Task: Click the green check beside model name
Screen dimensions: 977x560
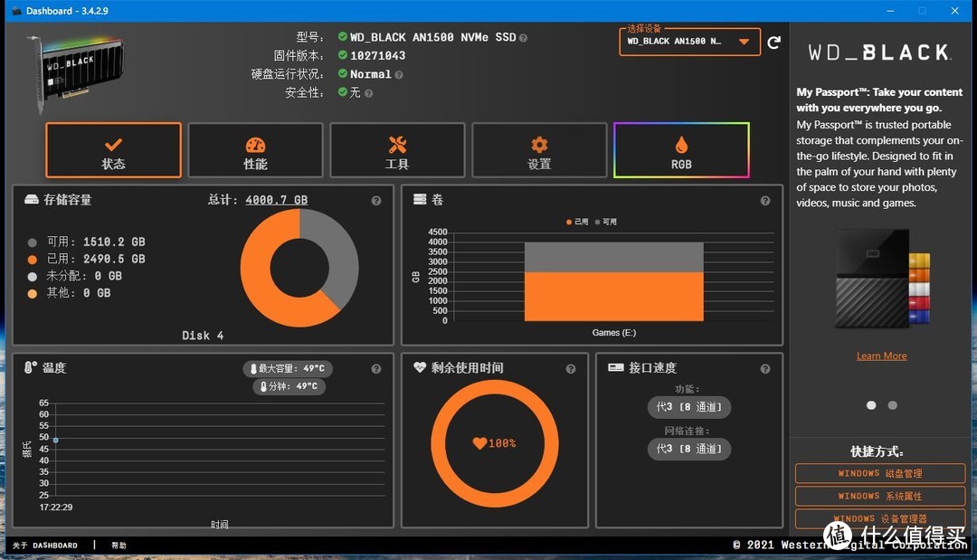Action: point(343,37)
